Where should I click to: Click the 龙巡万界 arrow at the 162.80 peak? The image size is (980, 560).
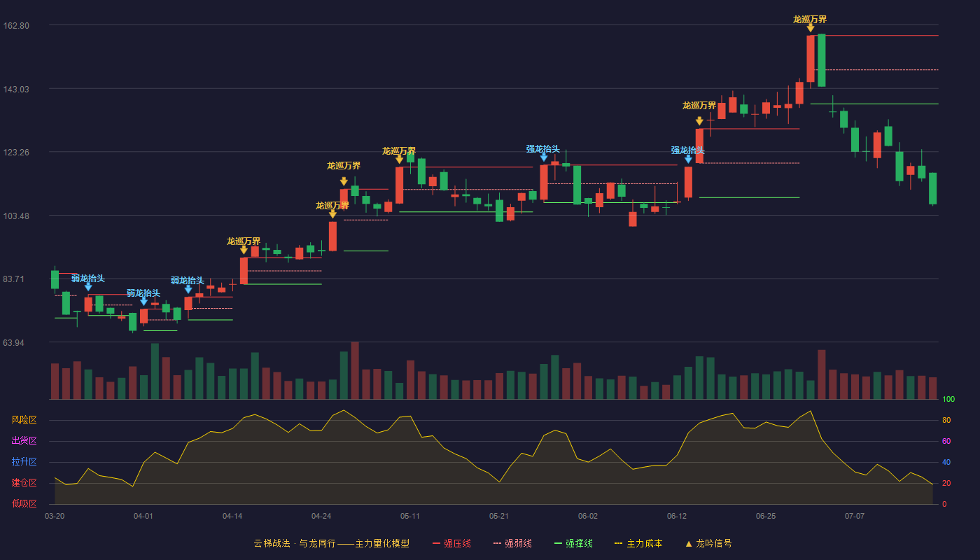tap(810, 27)
